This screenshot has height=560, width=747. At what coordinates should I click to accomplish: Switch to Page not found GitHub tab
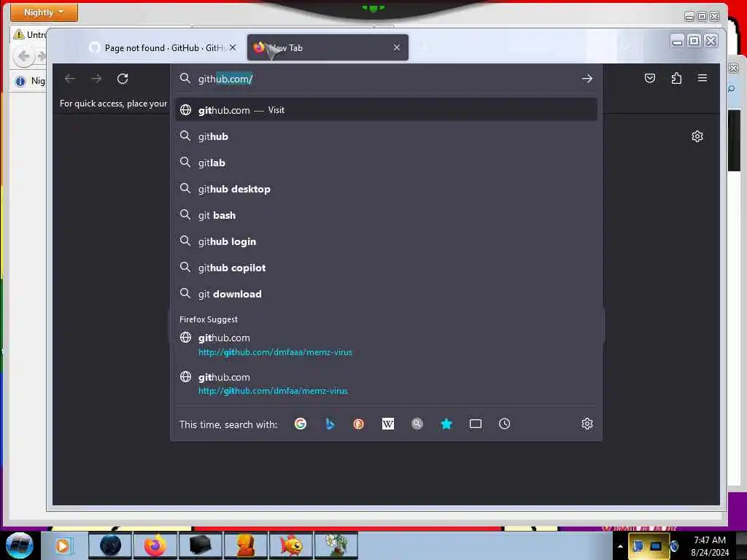point(162,47)
